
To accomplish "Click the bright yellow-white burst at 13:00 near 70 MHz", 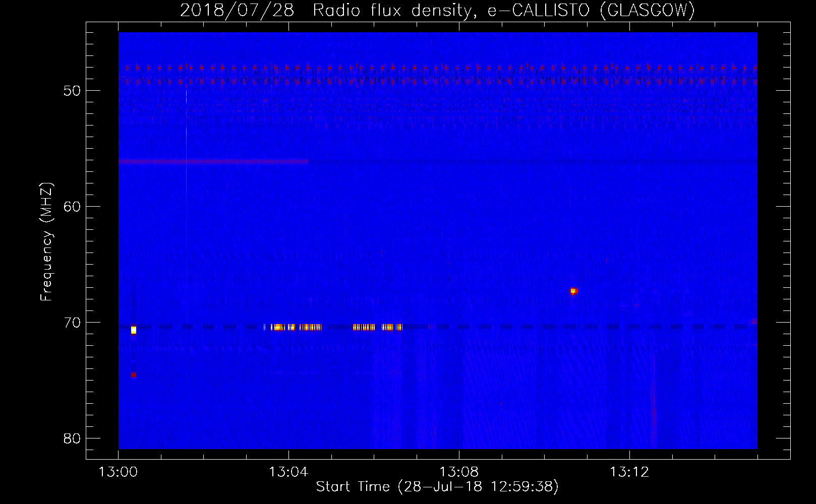I will pyautogui.click(x=134, y=330).
